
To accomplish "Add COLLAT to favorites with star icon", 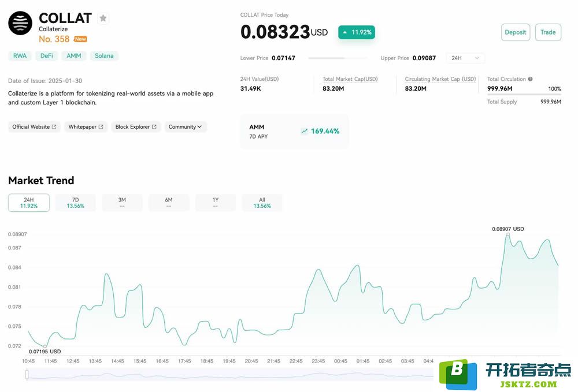I will tap(103, 18).
